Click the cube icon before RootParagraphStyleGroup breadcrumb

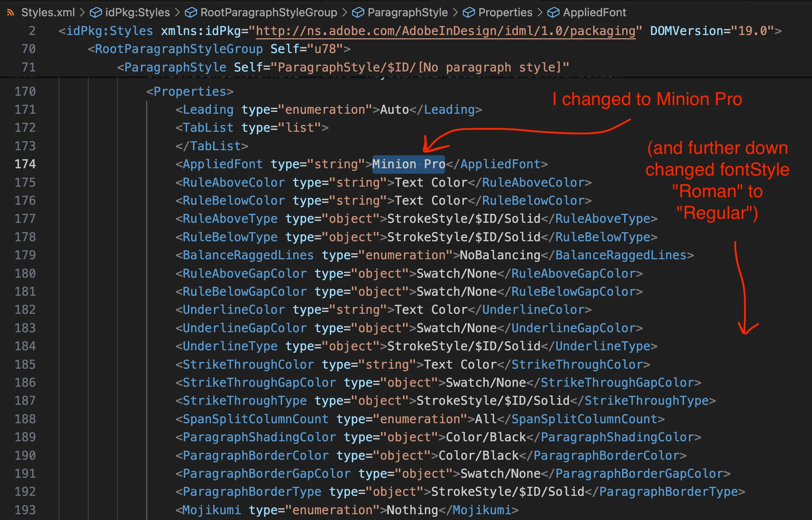click(191, 13)
